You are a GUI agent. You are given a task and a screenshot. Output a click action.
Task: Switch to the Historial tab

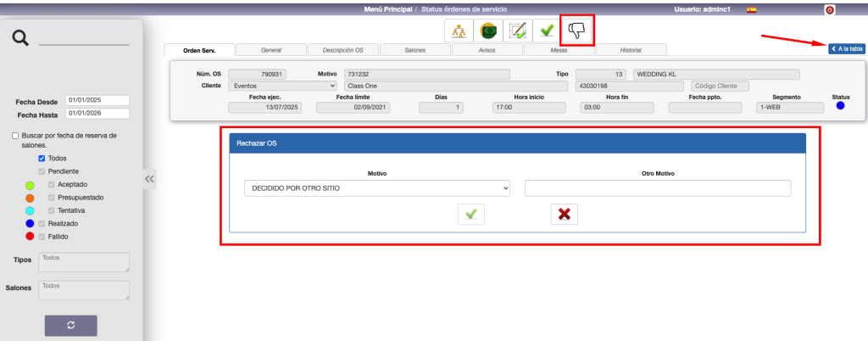tap(631, 51)
